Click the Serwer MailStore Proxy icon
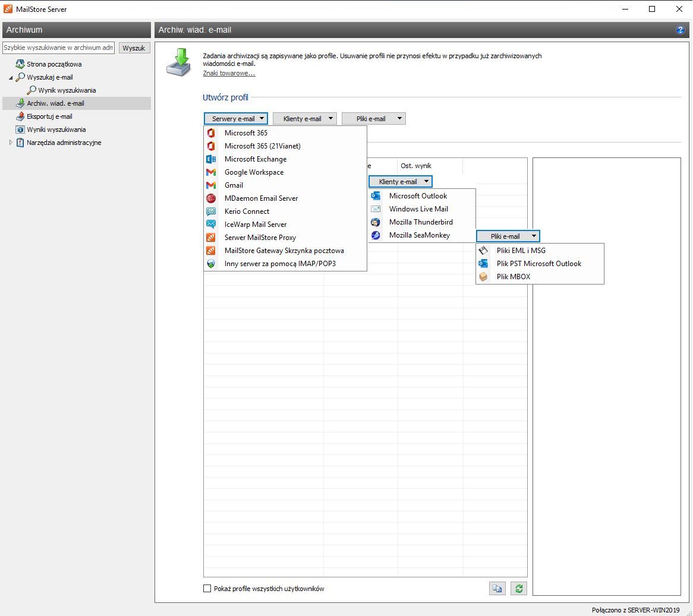Screen dimensions: 693x616 coord(211,238)
